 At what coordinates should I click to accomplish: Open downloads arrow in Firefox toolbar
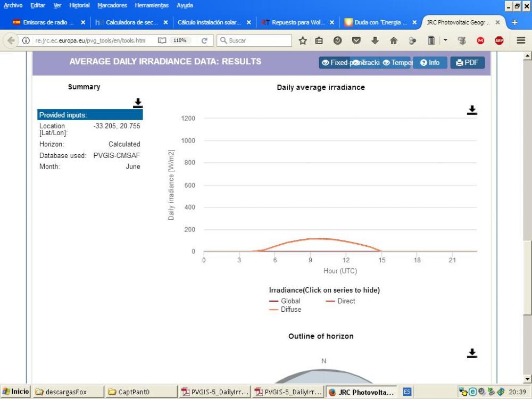click(375, 41)
